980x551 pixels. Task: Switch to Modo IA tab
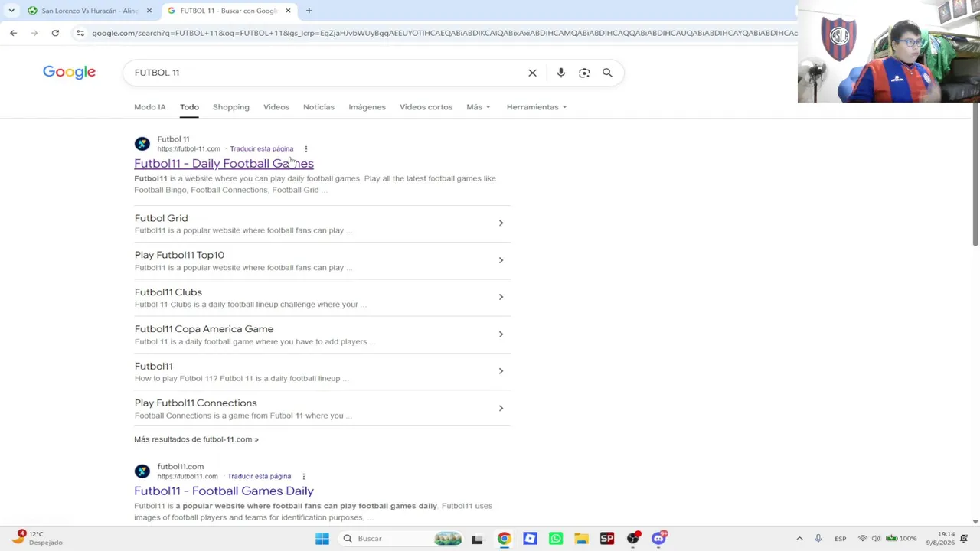click(150, 107)
